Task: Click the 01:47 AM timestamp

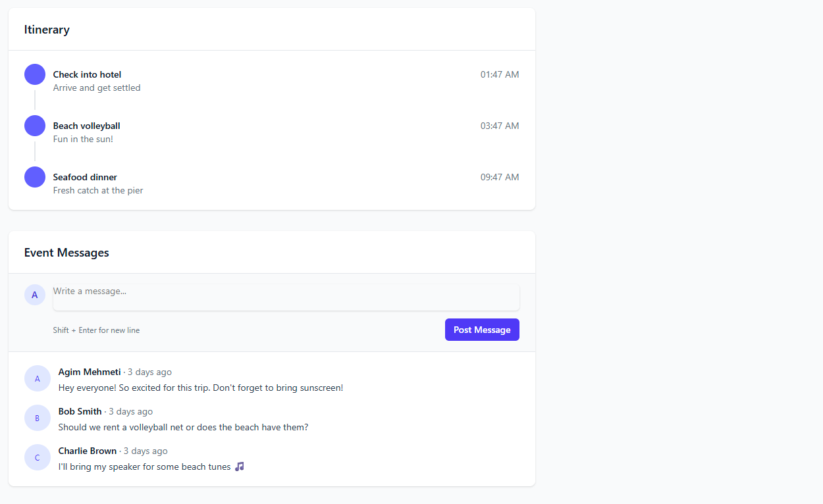Action: pyautogui.click(x=499, y=74)
